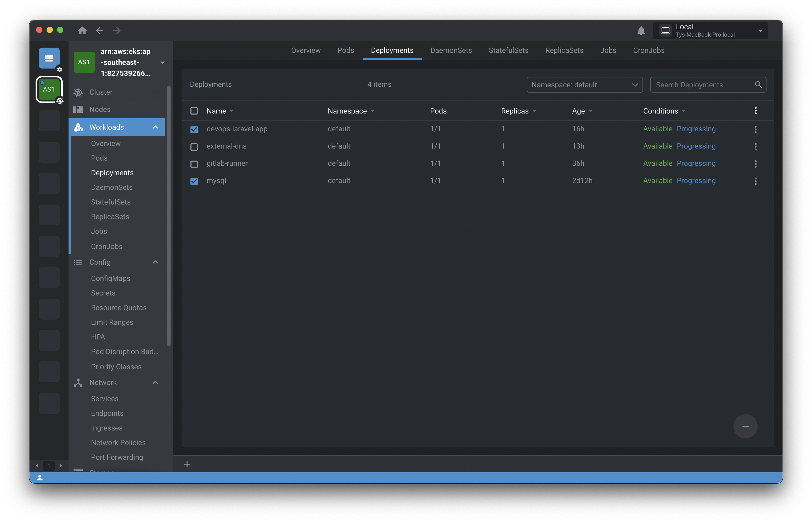812x522 pixels.
Task: Click the home icon in title bar
Action: coord(82,31)
